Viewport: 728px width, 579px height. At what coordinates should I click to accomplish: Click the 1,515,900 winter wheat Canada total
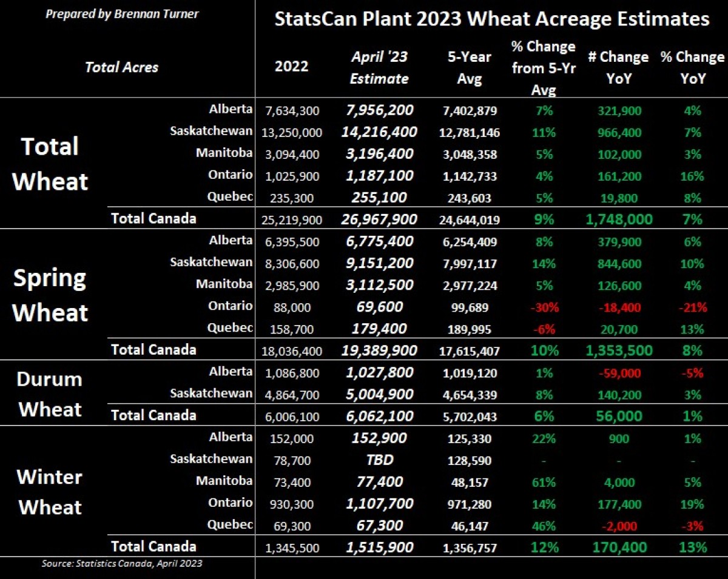[x=380, y=547]
